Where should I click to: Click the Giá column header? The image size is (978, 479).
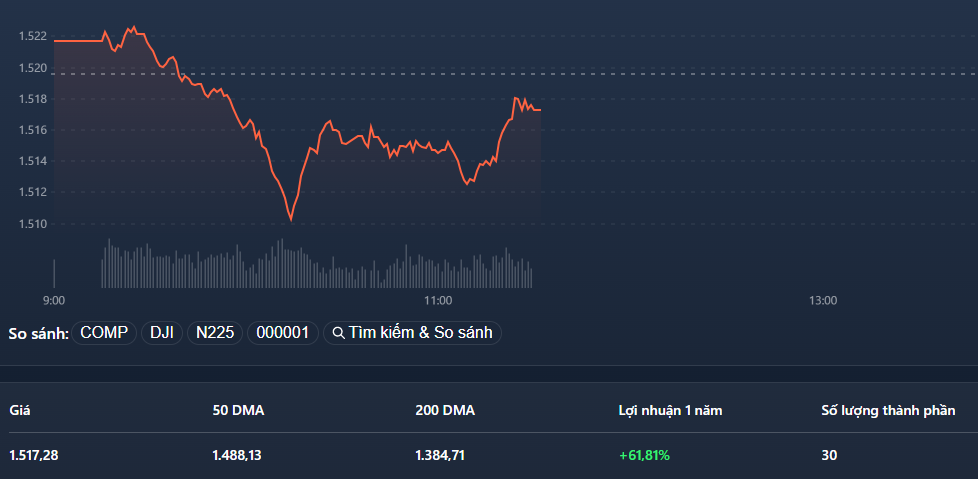[19, 410]
